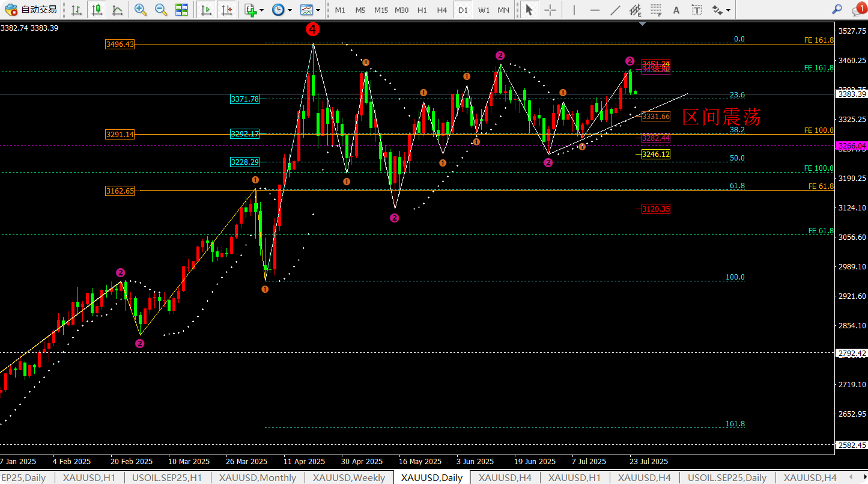Viewport: 868px width, 484px height.
Task: Zoom out of the chart
Action: tap(160, 10)
